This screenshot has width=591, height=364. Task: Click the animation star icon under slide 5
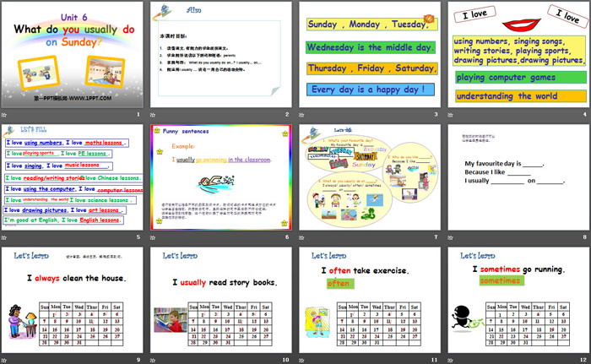tap(4, 237)
